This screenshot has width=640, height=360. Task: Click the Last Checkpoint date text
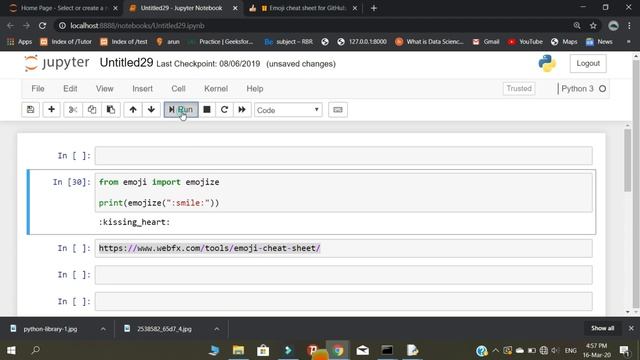208,64
